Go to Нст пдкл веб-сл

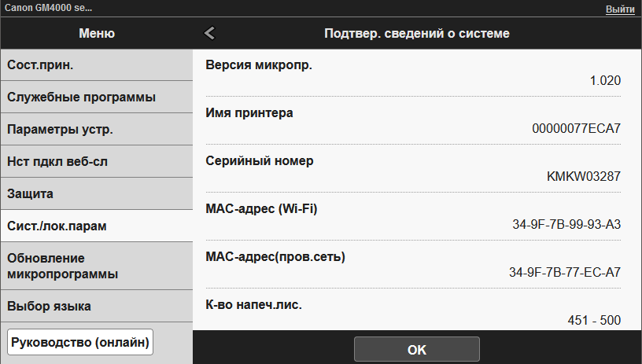(96, 161)
